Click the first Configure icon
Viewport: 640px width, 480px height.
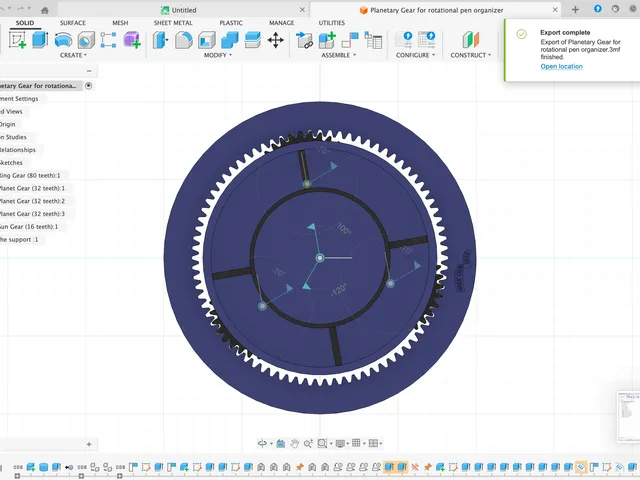pos(404,40)
